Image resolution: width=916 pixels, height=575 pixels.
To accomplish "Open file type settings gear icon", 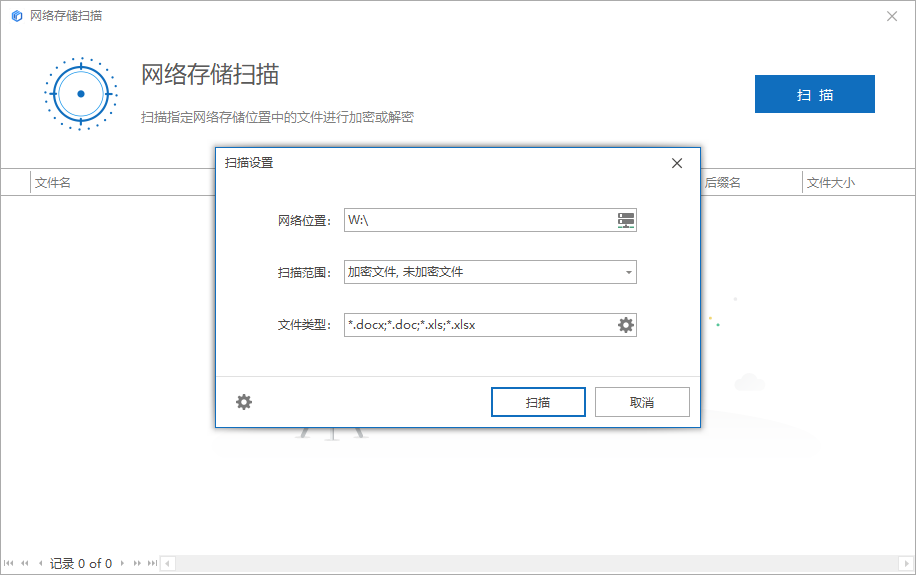I will (x=626, y=325).
